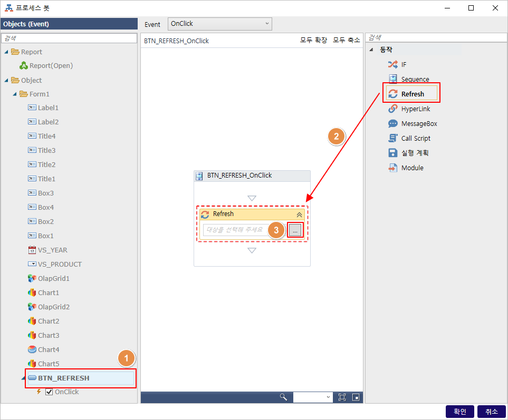Viewport: 508px width, 420px height.
Task: Click the lower drop triangle in sequence
Action: point(252,250)
